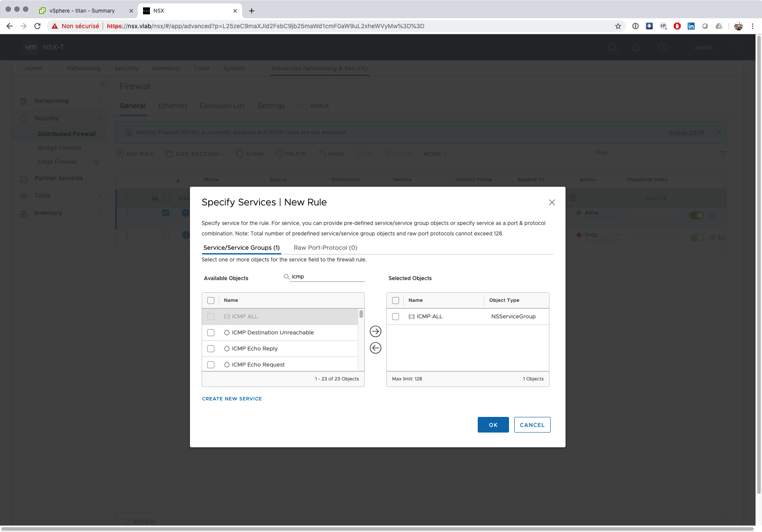Bookmark page with the star icon
The height and width of the screenshot is (532, 762).
coord(618,26)
